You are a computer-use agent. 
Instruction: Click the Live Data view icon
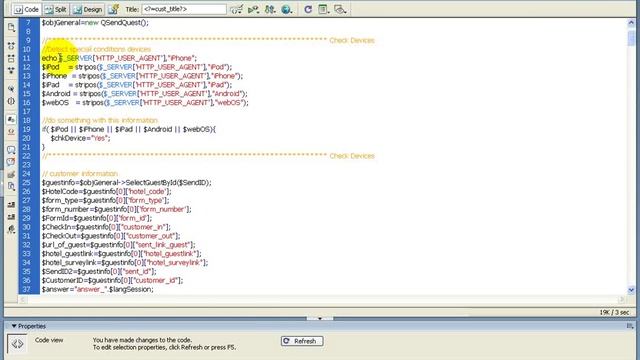pos(114,9)
